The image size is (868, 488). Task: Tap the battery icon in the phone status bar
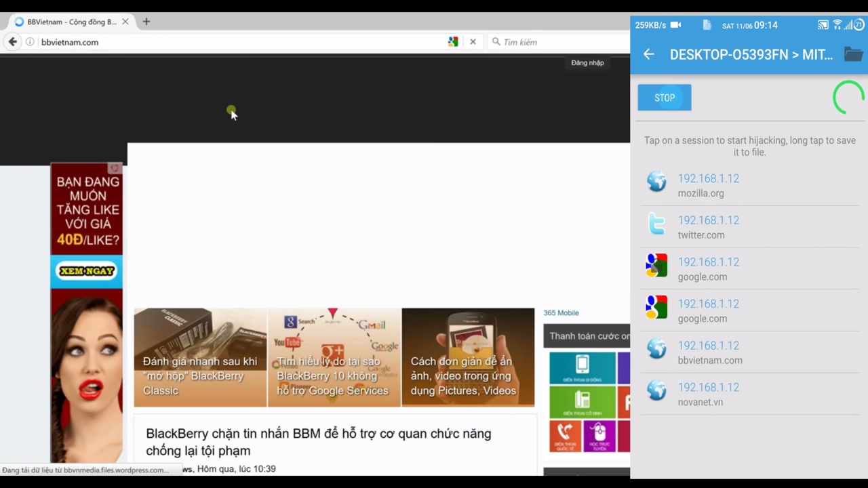click(860, 25)
